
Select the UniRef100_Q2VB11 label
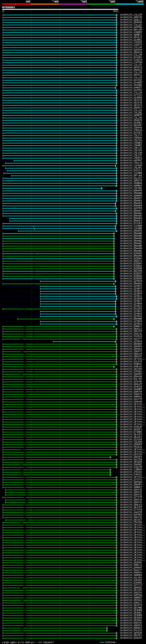[131, 296]
